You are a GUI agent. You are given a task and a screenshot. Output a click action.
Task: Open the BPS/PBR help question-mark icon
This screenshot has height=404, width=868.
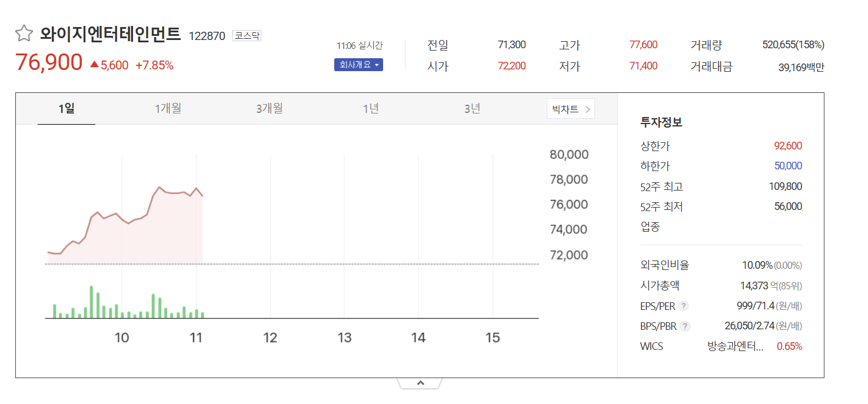click(685, 326)
